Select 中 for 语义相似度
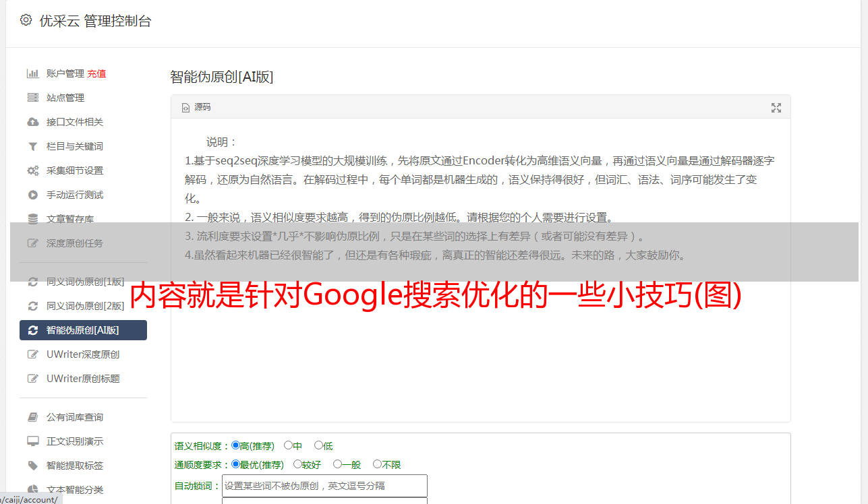868x504 pixels. pyautogui.click(x=288, y=445)
